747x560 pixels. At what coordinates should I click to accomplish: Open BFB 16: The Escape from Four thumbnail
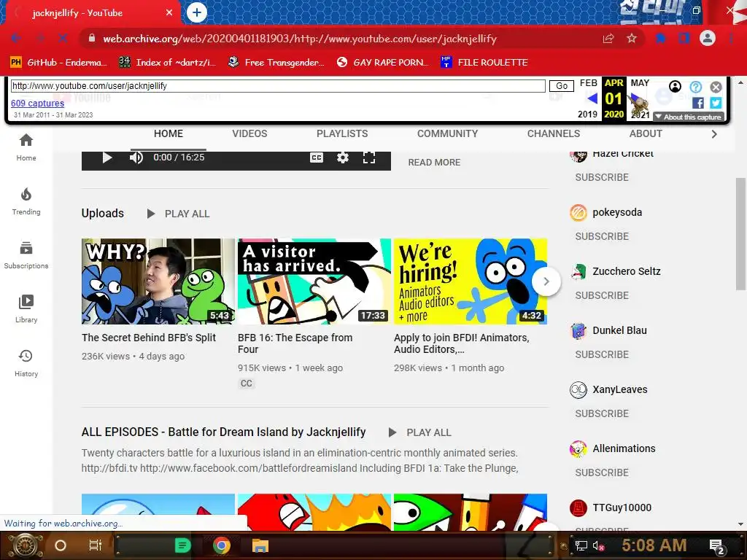coord(314,281)
